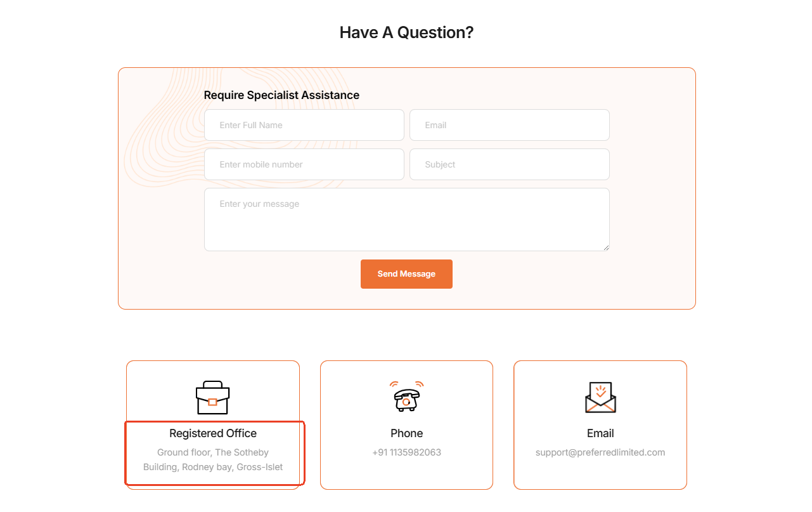
Task: Click the Have A Question? heading
Action: coord(406,32)
